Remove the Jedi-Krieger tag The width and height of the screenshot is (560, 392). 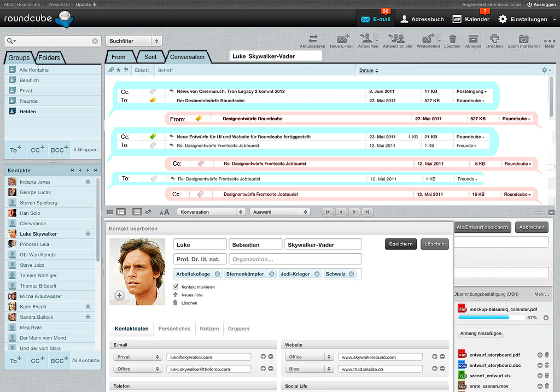(x=317, y=274)
